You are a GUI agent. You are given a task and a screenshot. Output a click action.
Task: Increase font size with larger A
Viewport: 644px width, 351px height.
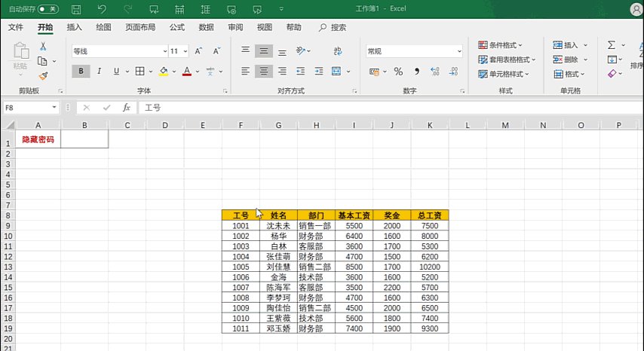[x=198, y=51]
